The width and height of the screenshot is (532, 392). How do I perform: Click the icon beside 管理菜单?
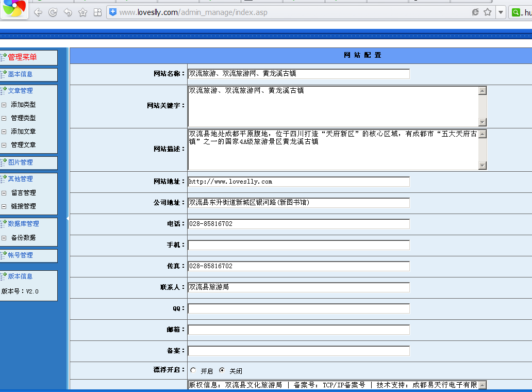pyautogui.click(x=4, y=57)
